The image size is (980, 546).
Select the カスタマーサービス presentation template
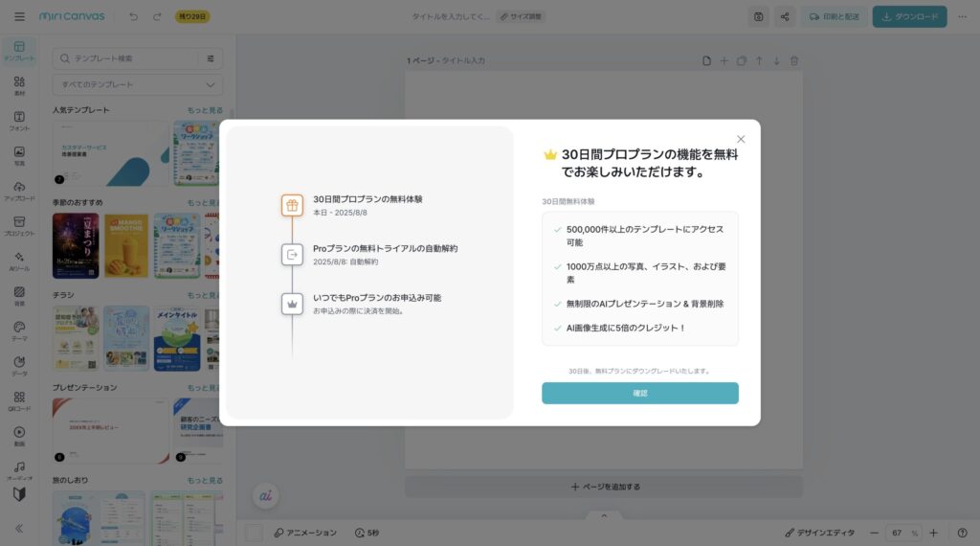point(111,154)
